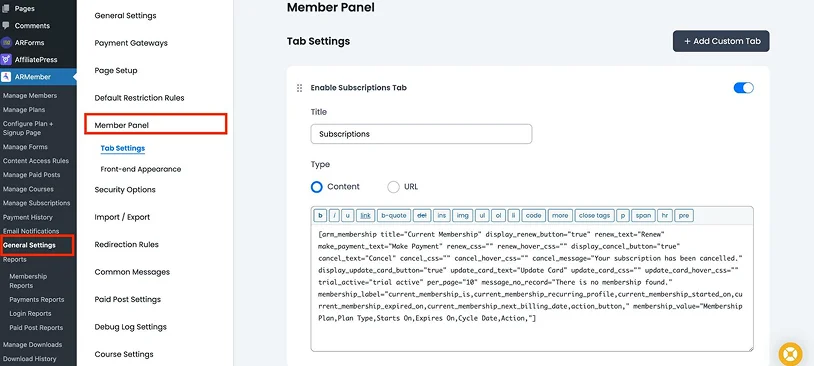Click the del editor button
The image size is (814, 366).
422,215
